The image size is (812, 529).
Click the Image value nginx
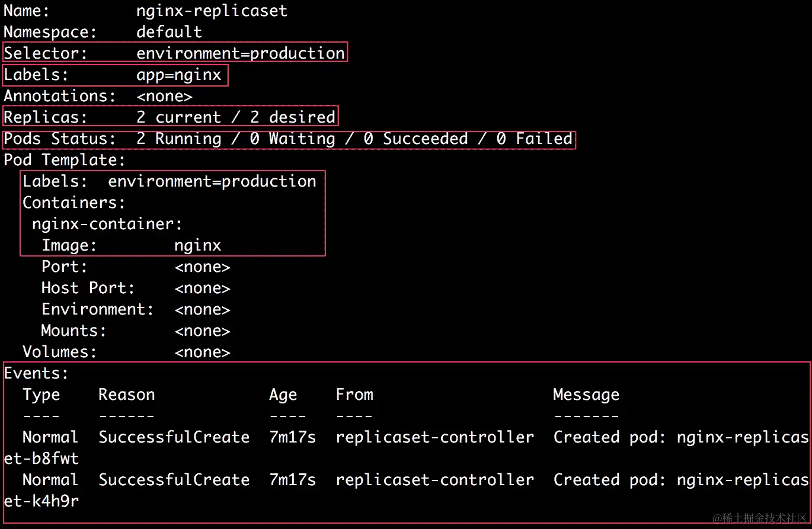pyautogui.click(x=197, y=245)
